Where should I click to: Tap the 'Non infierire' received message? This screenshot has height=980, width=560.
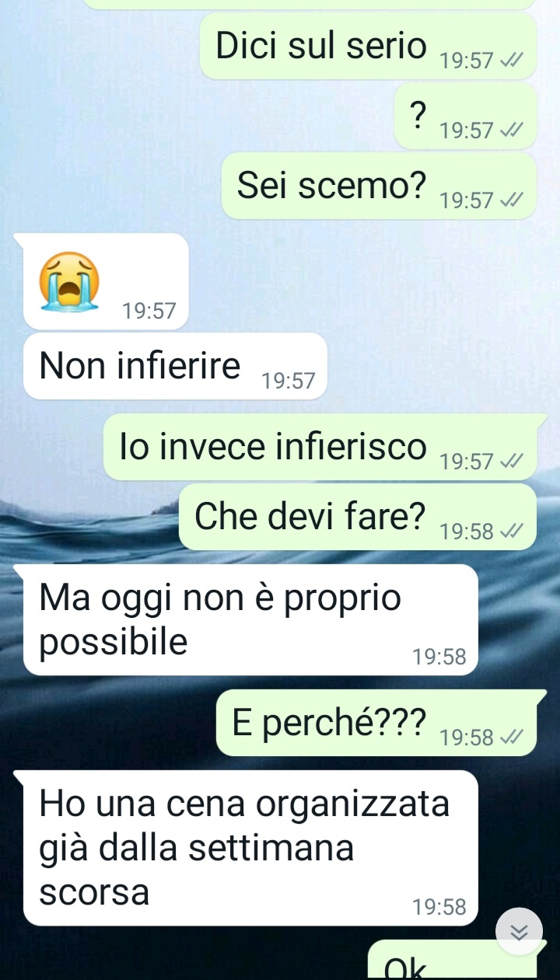(175, 366)
